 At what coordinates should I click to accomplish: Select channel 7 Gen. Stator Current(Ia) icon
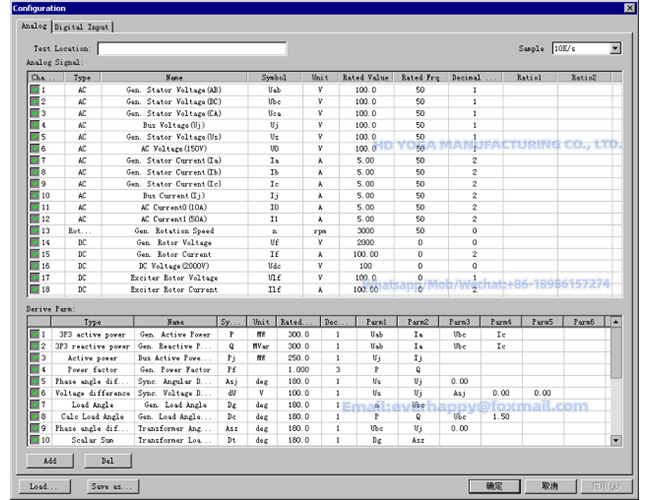(34, 161)
